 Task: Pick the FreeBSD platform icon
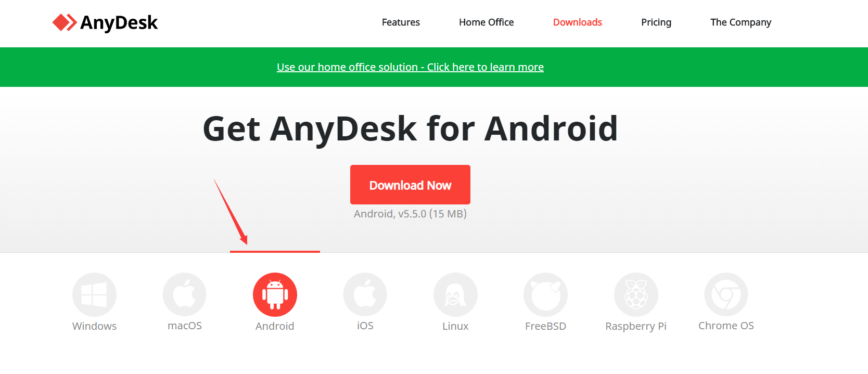tap(545, 294)
